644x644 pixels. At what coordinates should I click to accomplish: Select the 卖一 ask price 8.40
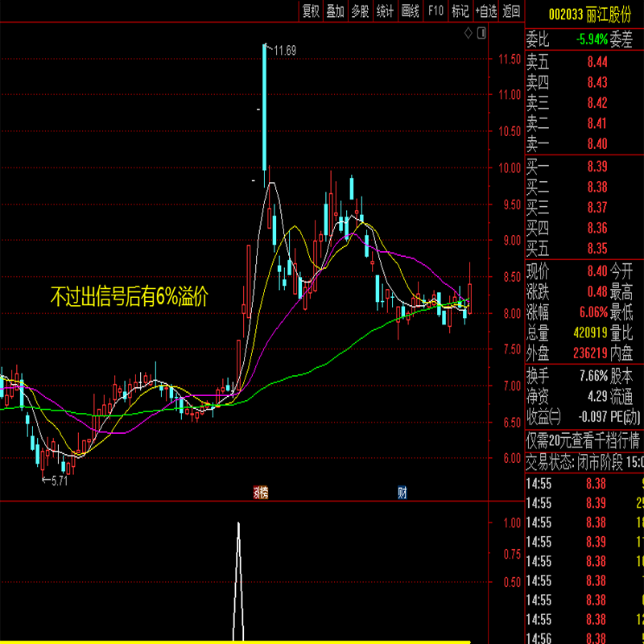[597, 144]
